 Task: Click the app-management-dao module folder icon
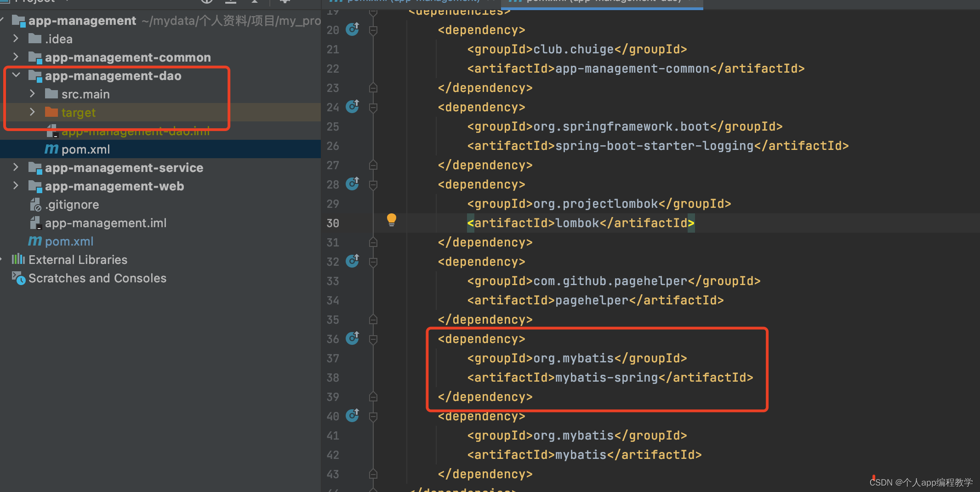35,76
